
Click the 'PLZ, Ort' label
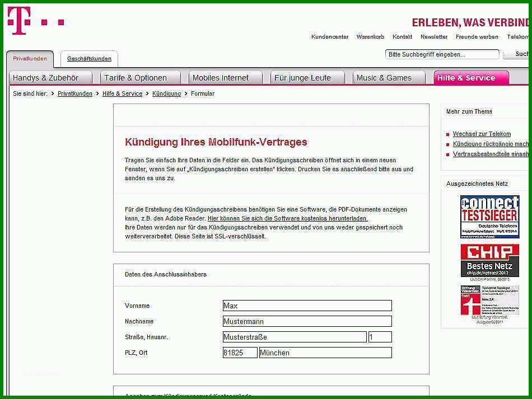coord(136,353)
